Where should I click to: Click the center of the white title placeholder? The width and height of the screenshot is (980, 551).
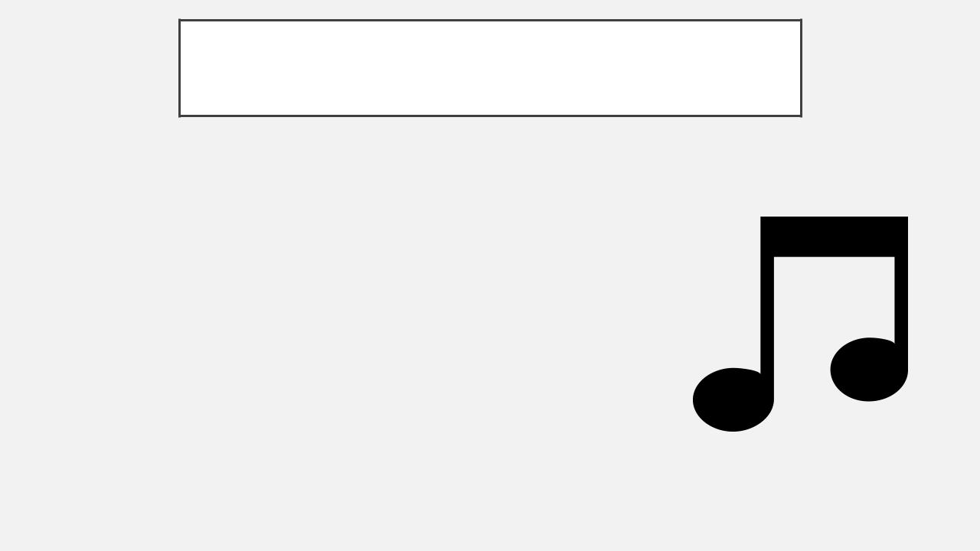pos(490,68)
